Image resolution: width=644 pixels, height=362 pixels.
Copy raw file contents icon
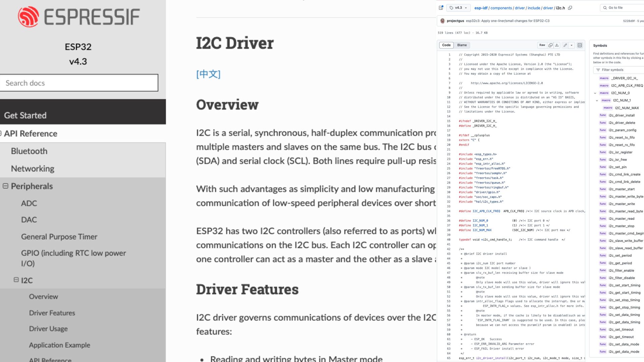click(550, 45)
